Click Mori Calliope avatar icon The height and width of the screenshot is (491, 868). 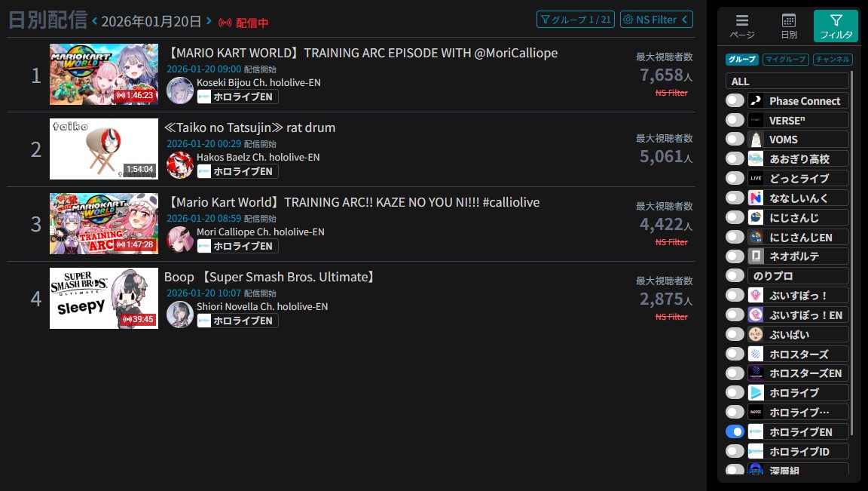[180, 239]
